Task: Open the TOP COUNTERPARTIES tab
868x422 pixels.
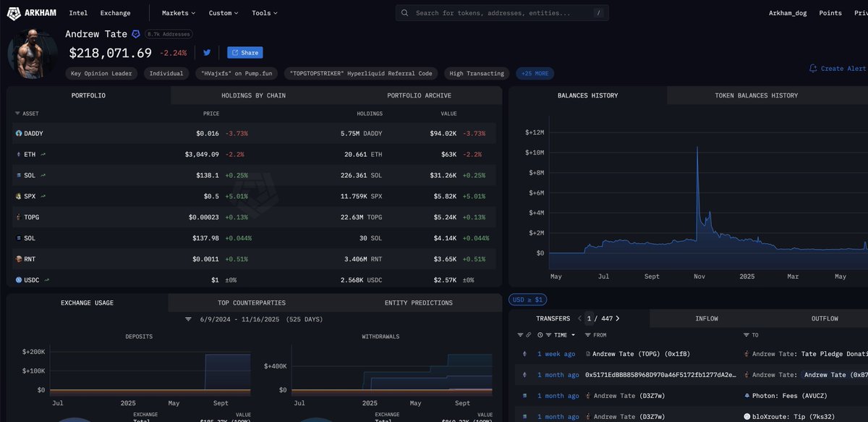Action: pos(251,303)
